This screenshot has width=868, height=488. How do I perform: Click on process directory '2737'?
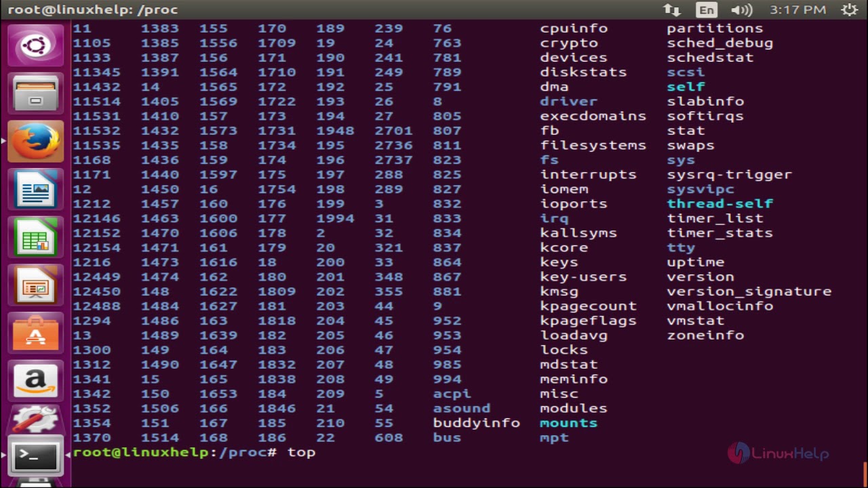click(393, 160)
